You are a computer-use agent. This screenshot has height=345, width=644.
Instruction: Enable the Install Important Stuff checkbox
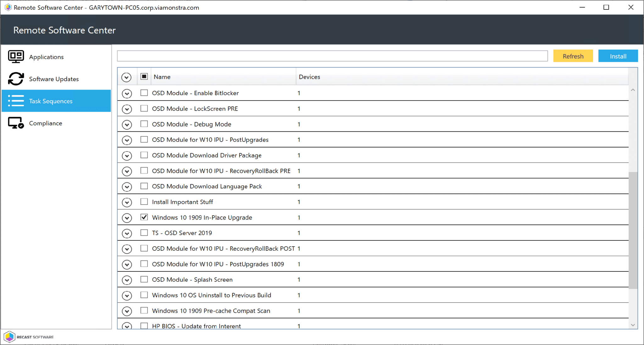(x=144, y=202)
